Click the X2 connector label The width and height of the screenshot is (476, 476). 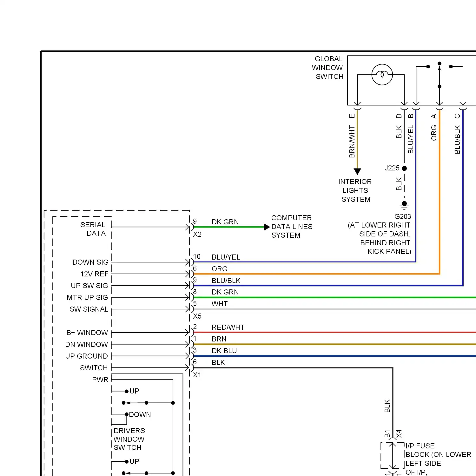[x=197, y=234]
